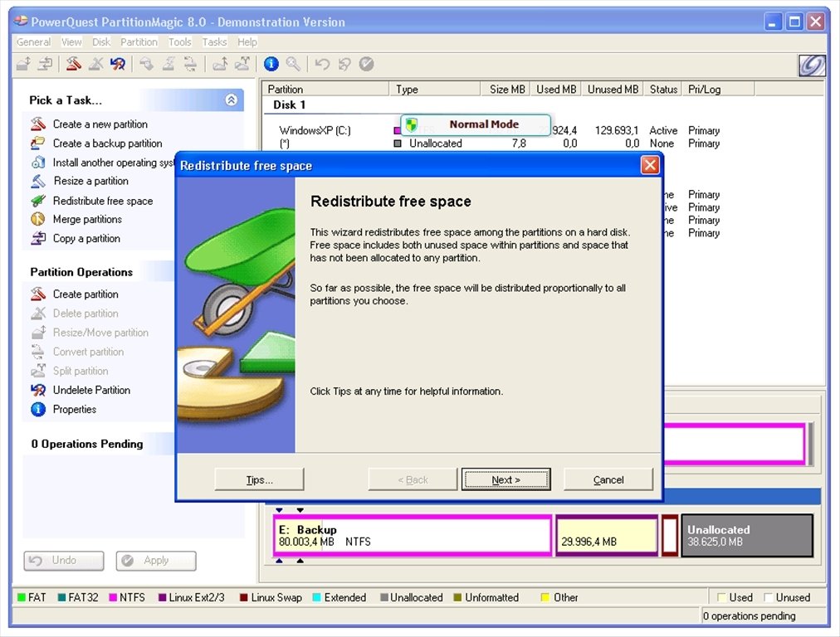Image resolution: width=840 pixels, height=637 pixels.
Task: Click the Used legend box
Action: coord(721,597)
